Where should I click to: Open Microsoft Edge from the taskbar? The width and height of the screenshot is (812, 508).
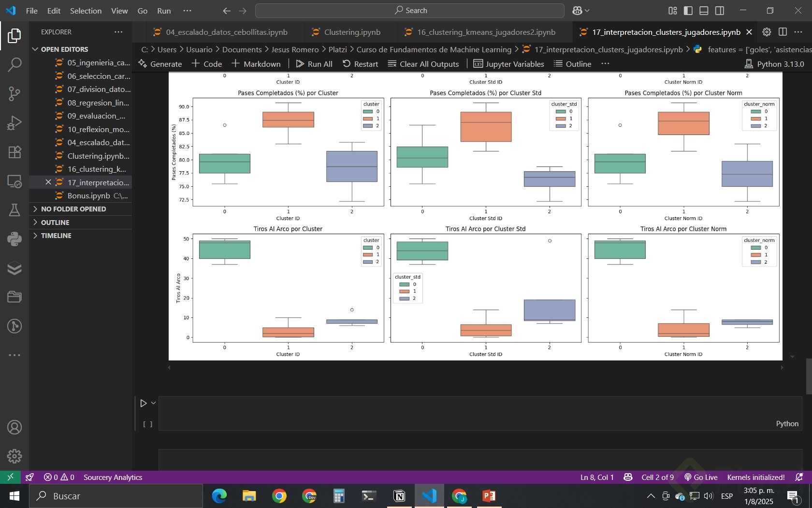coord(219,496)
